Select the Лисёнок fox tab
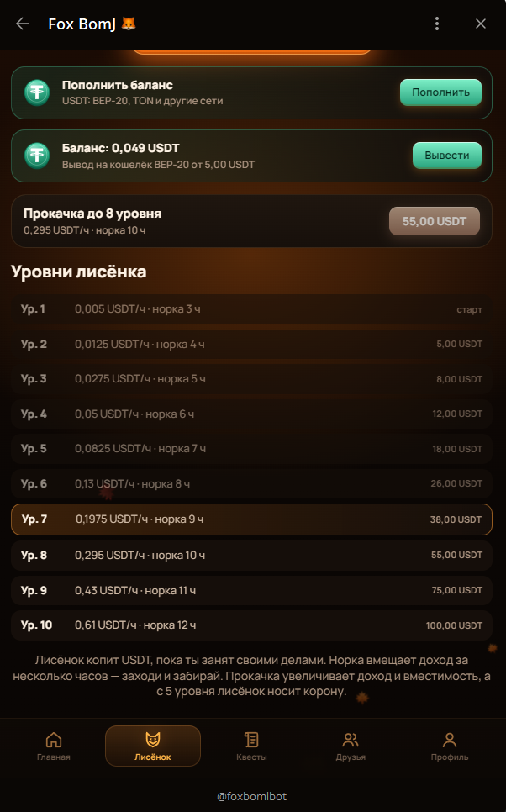The image size is (506, 812). pyautogui.click(x=153, y=746)
